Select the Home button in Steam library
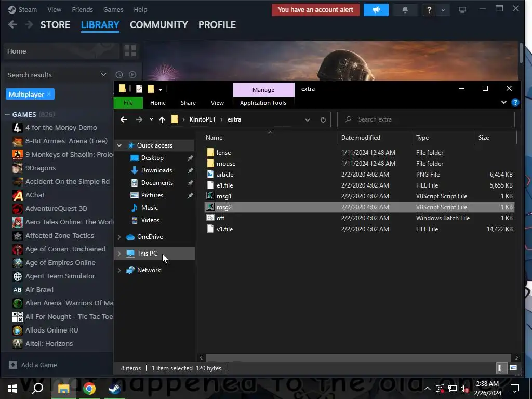Screen dimensions: 532x399 (61, 51)
